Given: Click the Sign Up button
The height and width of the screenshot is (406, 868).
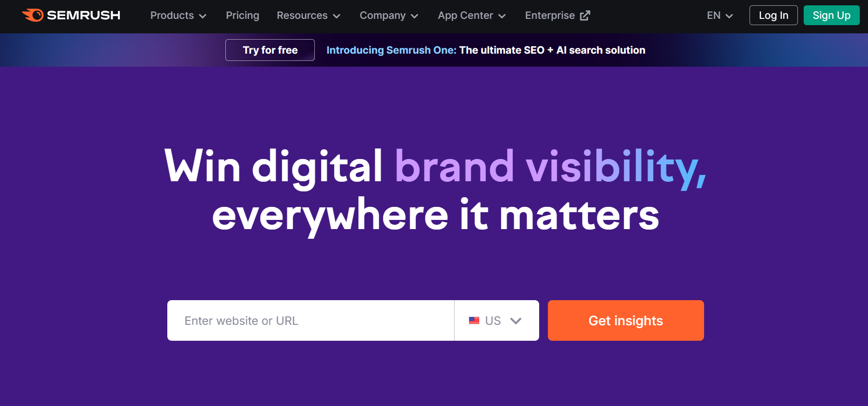Looking at the screenshot, I should [831, 15].
